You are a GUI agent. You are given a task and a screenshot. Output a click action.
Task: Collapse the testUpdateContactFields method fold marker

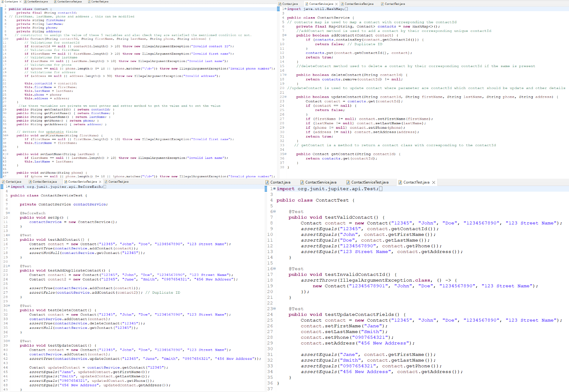[x=274, y=308]
